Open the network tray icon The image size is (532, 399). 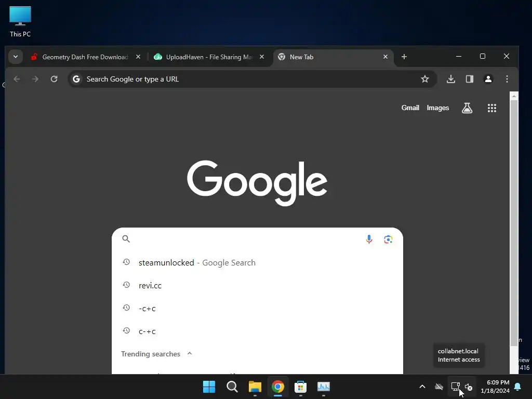click(455, 387)
